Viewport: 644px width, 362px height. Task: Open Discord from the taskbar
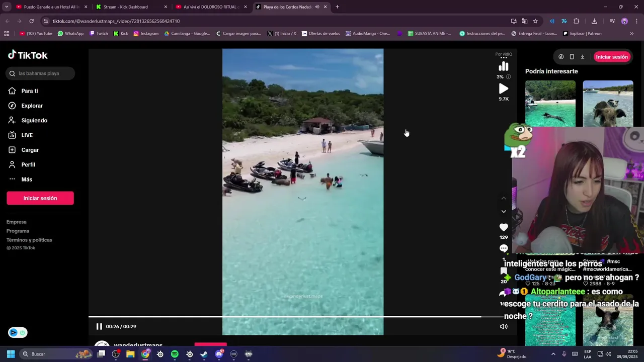coord(219,354)
